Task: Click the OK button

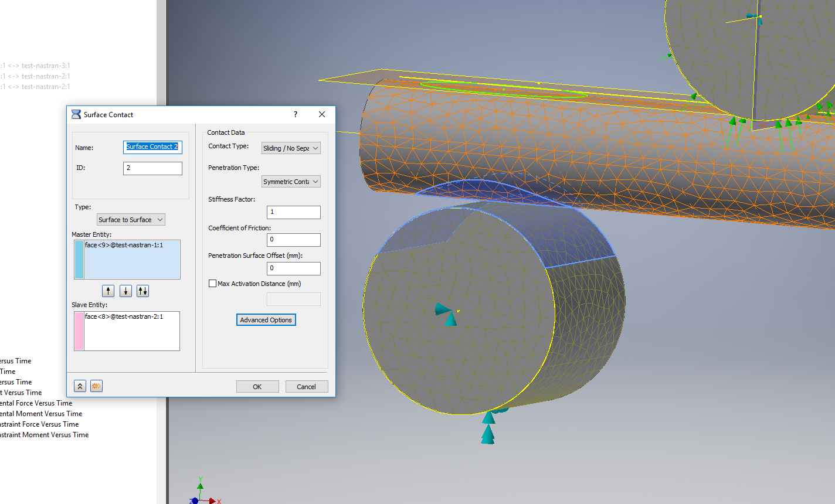Action: click(x=257, y=386)
